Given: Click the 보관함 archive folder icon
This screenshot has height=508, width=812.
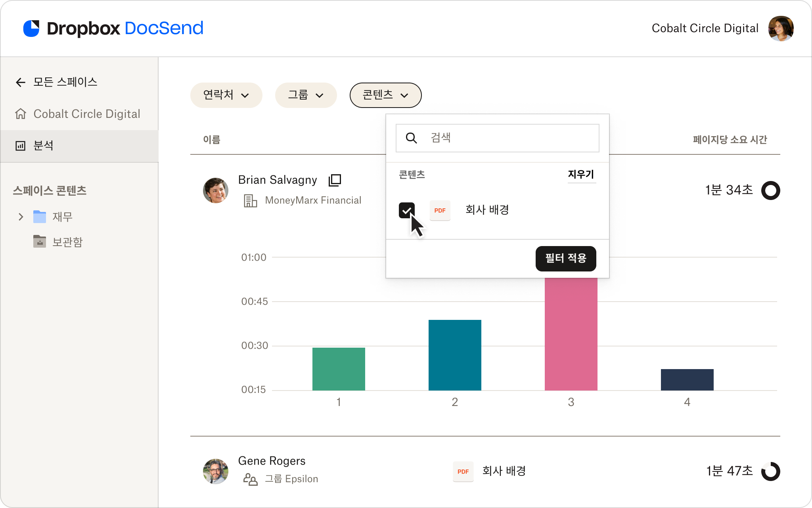Looking at the screenshot, I should (40, 241).
